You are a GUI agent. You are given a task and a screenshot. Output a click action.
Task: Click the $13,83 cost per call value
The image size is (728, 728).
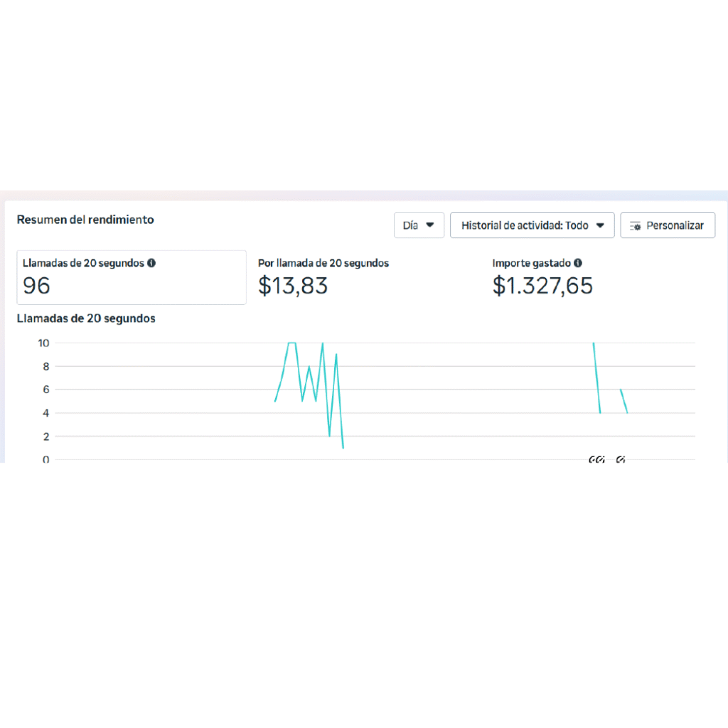(x=293, y=286)
